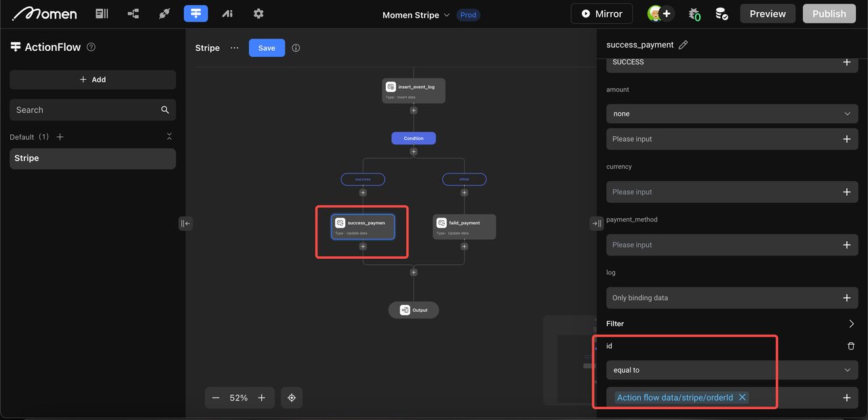Screen dimensions: 868x420
Task: Collapse the right properties panel
Action: click(596, 224)
